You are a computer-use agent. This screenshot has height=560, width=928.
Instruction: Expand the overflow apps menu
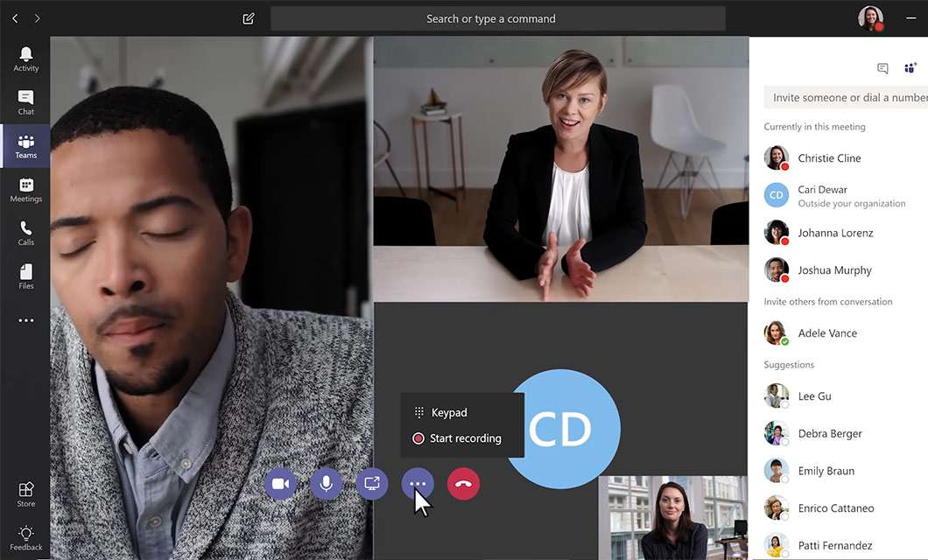[25, 320]
